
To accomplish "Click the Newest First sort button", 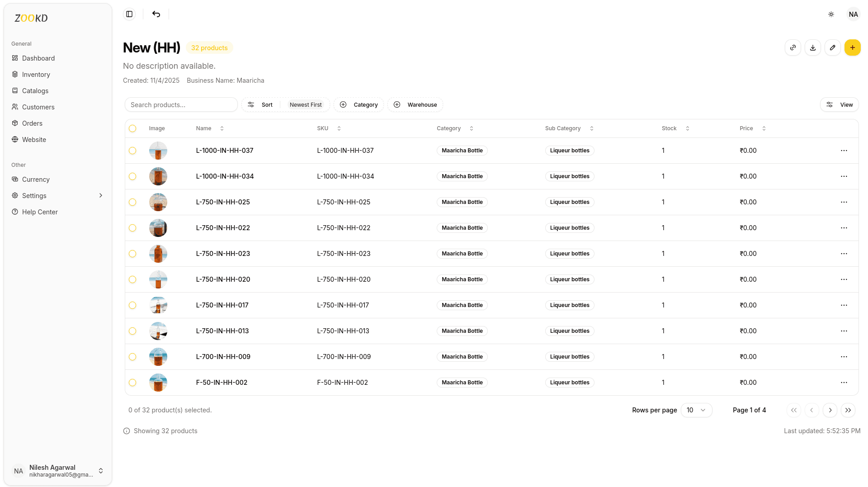I will point(305,104).
